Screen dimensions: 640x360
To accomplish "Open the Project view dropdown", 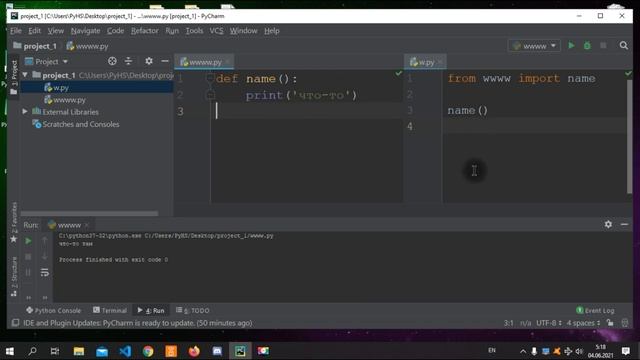I will pos(46,62).
